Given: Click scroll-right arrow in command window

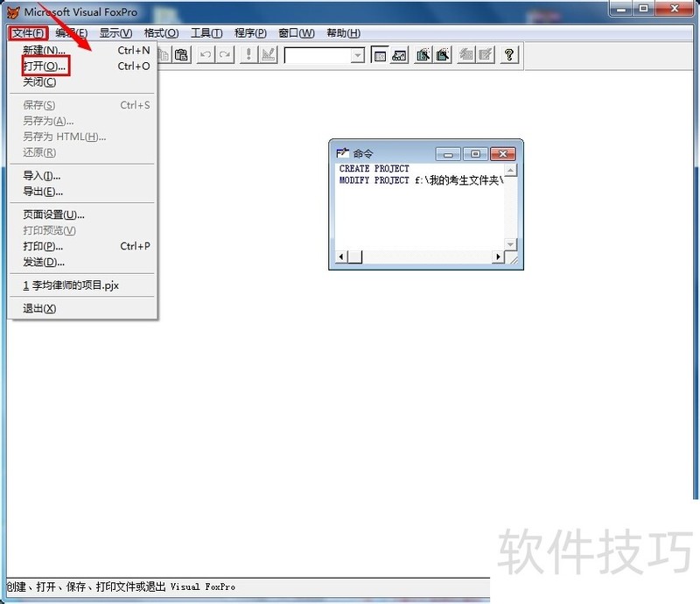Looking at the screenshot, I should point(498,256).
